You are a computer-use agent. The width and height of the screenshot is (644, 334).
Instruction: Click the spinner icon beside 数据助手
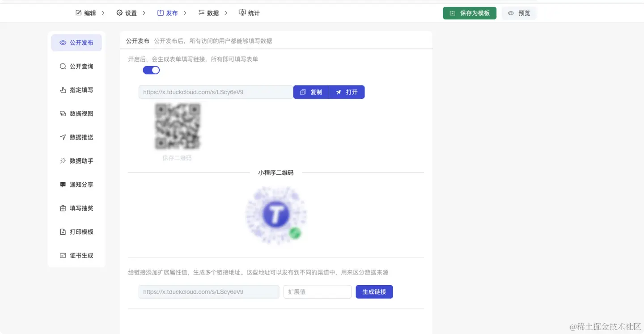point(63,161)
